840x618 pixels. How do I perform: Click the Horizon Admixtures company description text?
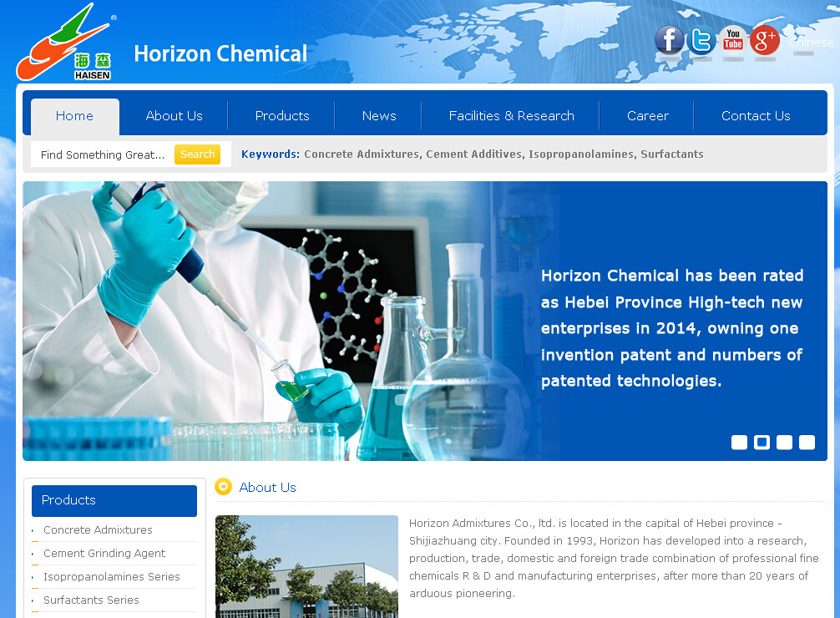tap(614, 558)
